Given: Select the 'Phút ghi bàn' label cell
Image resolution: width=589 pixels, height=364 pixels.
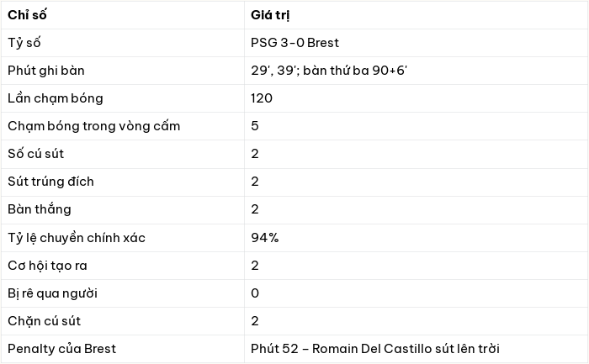Looking at the screenshot, I should pyautogui.click(x=123, y=71).
